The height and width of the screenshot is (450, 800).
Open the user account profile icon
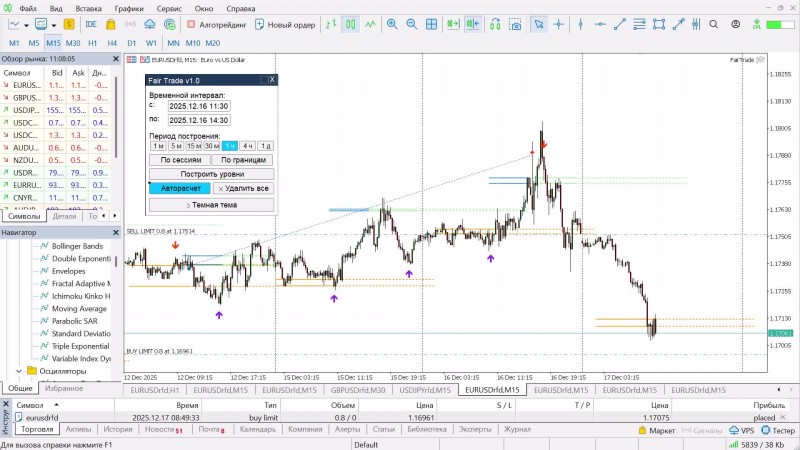pyautogui.click(x=735, y=24)
